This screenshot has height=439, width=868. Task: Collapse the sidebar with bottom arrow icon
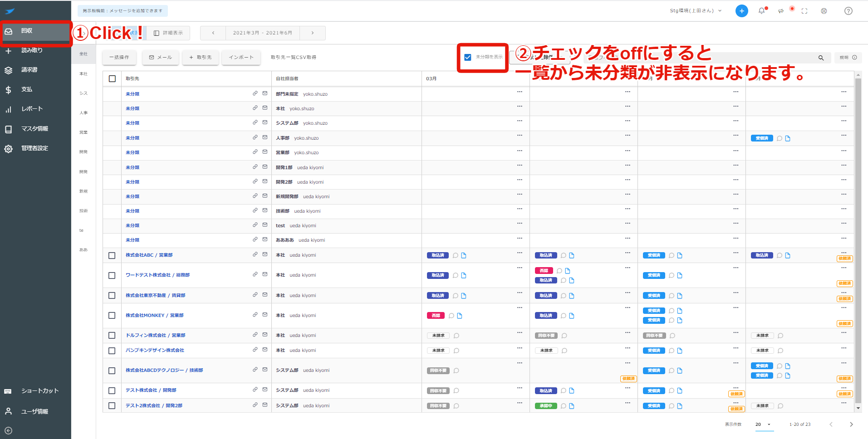pyautogui.click(x=8, y=431)
